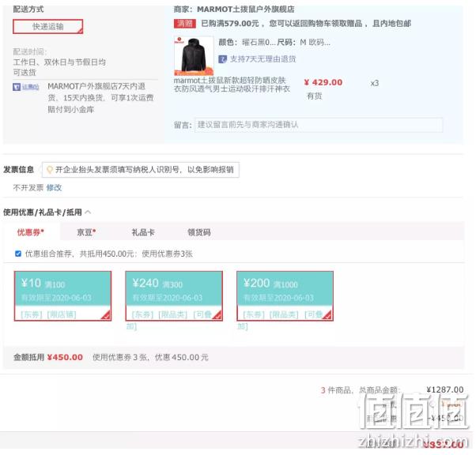This screenshot has height=455, width=476.
Task: Click the 已购满579.00元 promotion text
Action: click(x=306, y=24)
